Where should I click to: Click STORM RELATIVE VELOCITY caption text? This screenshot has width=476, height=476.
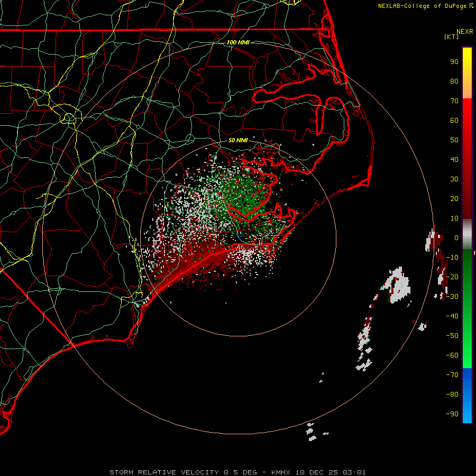tap(164, 472)
